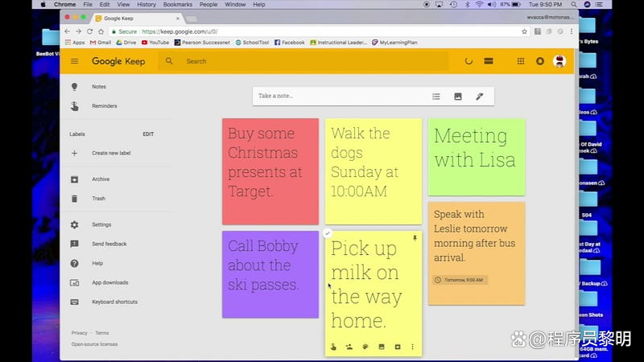This screenshot has width=644, height=362.
Task: Select the Google Keep browser tab
Action: [x=138, y=19]
